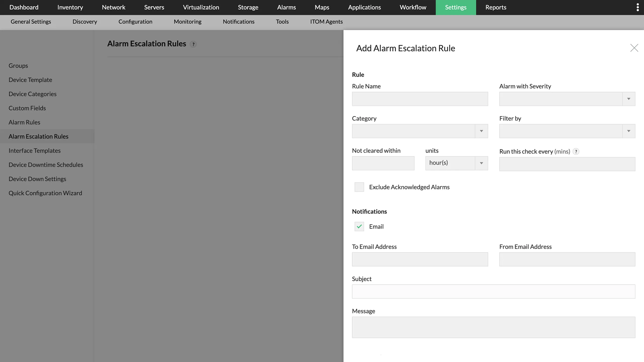
Task: Disable the Email notification checkbox
Action: pos(359,226)
